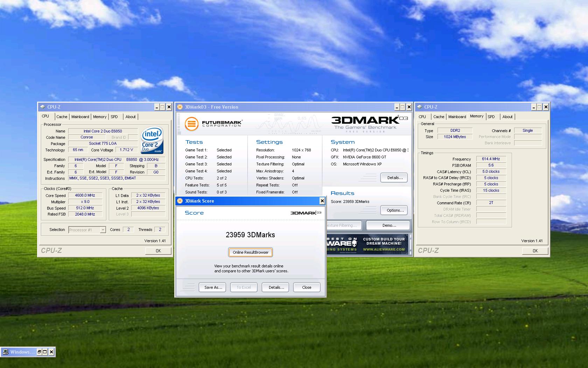Click the To Excel button
Viewport: 588px width, 368px height.
pos(244,287)
